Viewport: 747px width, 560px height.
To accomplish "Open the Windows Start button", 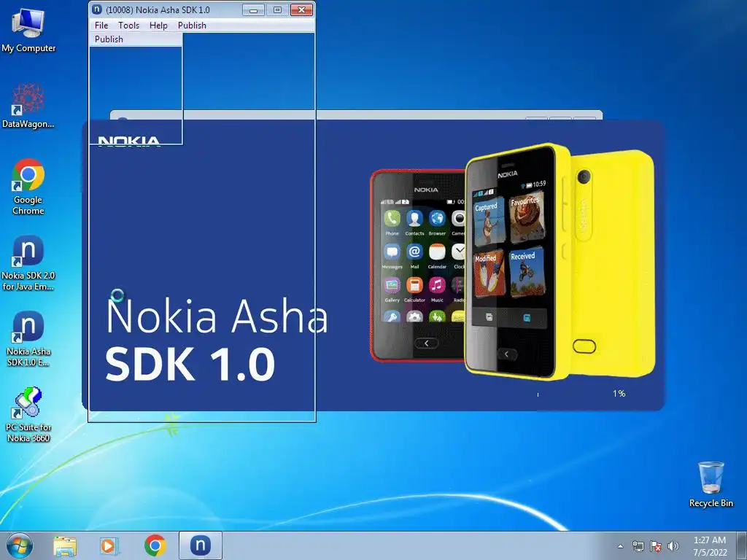I will [x=20, y=545].
